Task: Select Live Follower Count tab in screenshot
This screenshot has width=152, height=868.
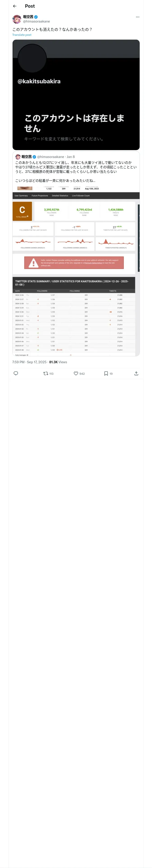Action: (81, 195)
